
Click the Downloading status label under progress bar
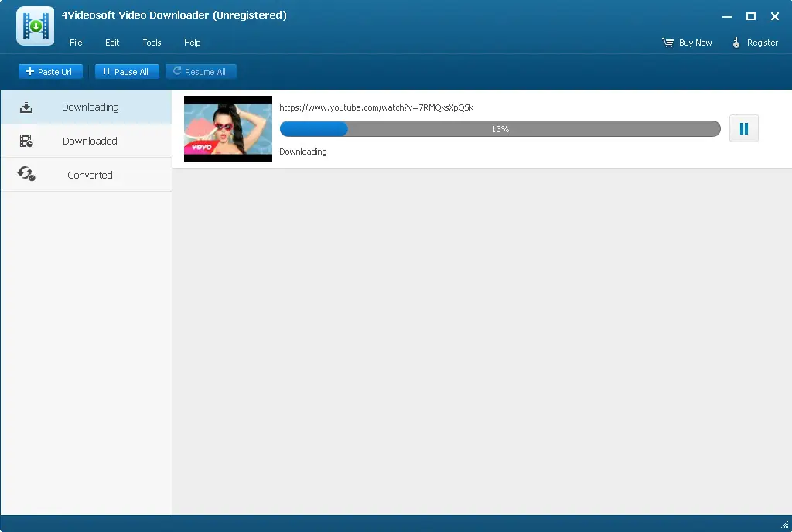303,152
